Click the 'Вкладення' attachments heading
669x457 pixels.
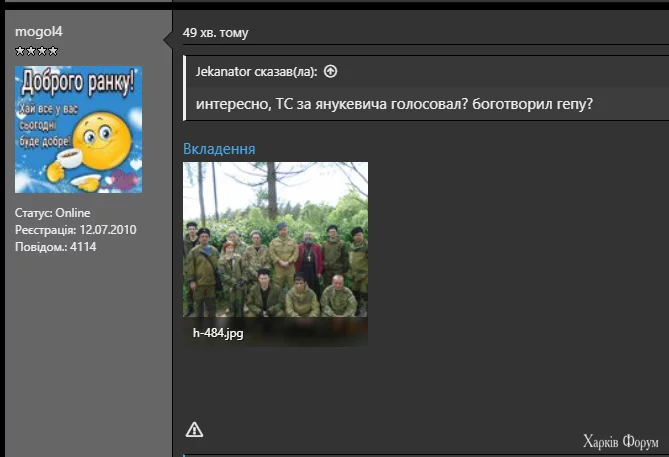(219, 149)
